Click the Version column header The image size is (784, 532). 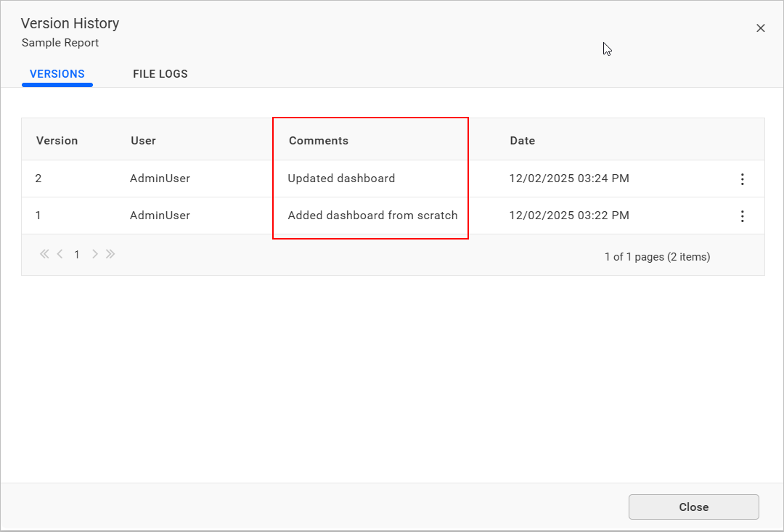pyautogui.click(x=57, y=141)
